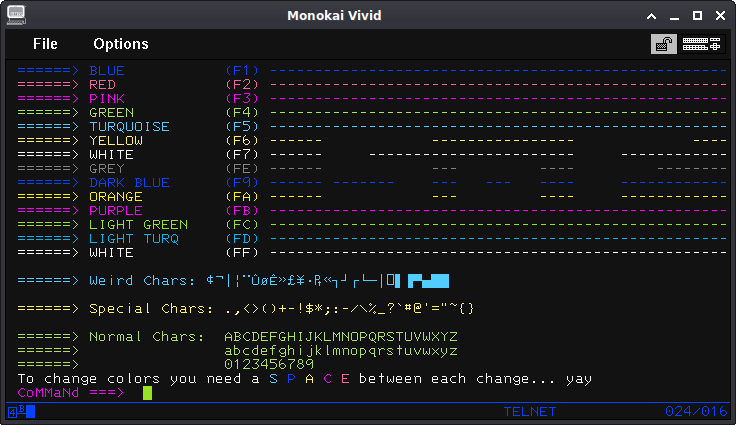Maximize the Monokai Vivid window
This screenshot has width=736, height=425.
pyautogui.click(x=698, y=16)
